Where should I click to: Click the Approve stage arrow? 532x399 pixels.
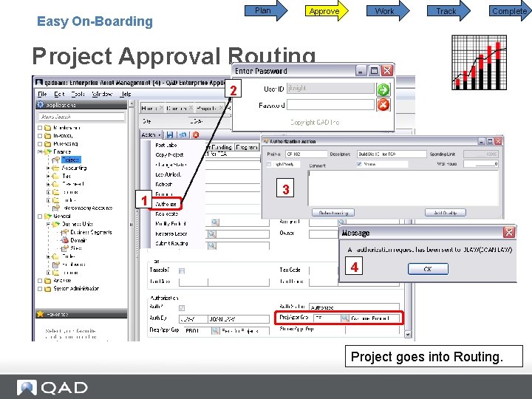[x=327, y=11]
